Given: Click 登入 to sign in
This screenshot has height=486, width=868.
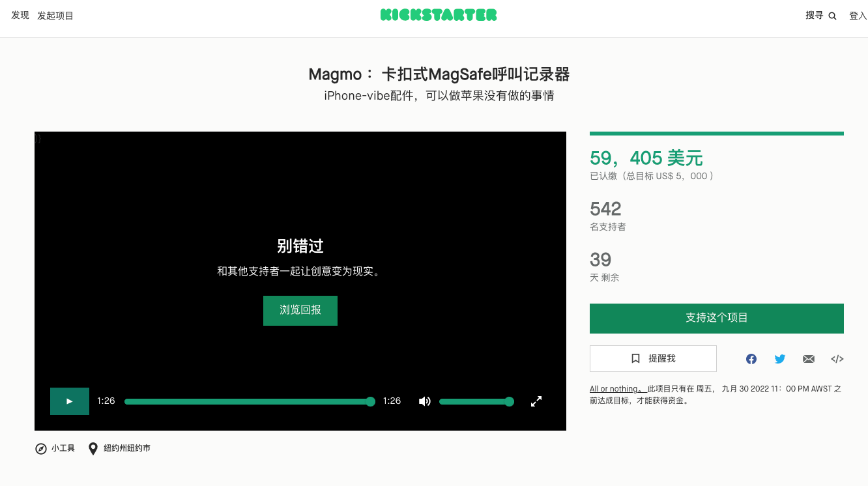Looking at the screenshot, I should click(857, 15).
